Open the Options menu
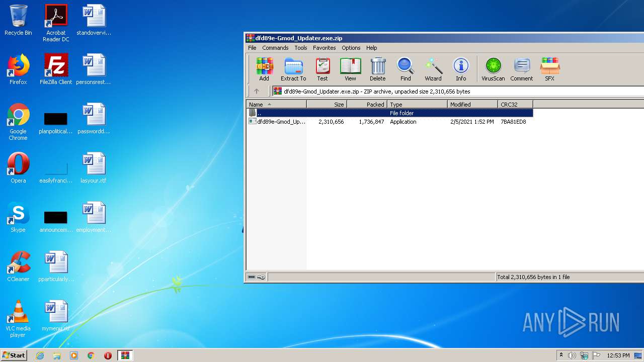Viewport: 644px width, 362px height. (x=351, y=48)
